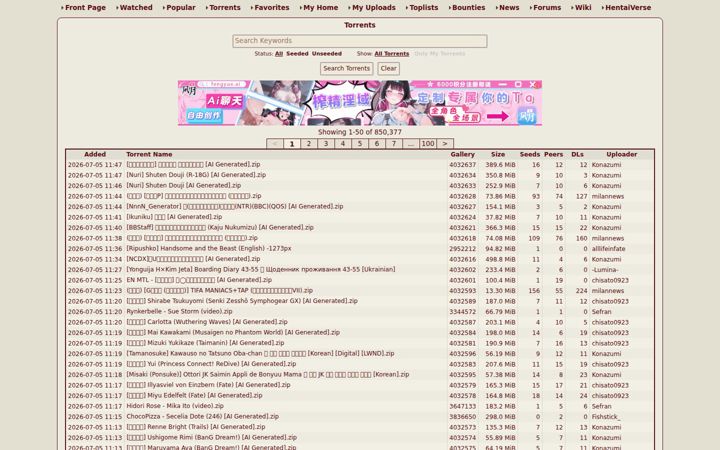Open Rynkerbelle - Sue Storm (video).zip
The image size is (720, 450).
(x=180, y=311)
